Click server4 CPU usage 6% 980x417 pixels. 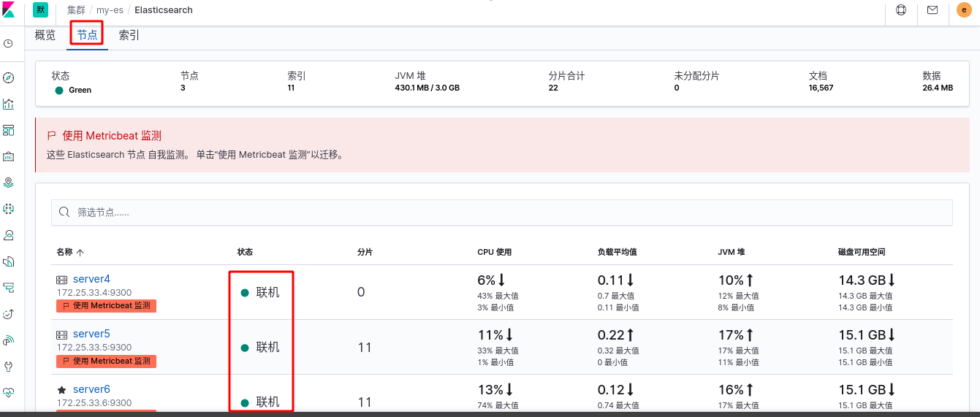[487, 280]
